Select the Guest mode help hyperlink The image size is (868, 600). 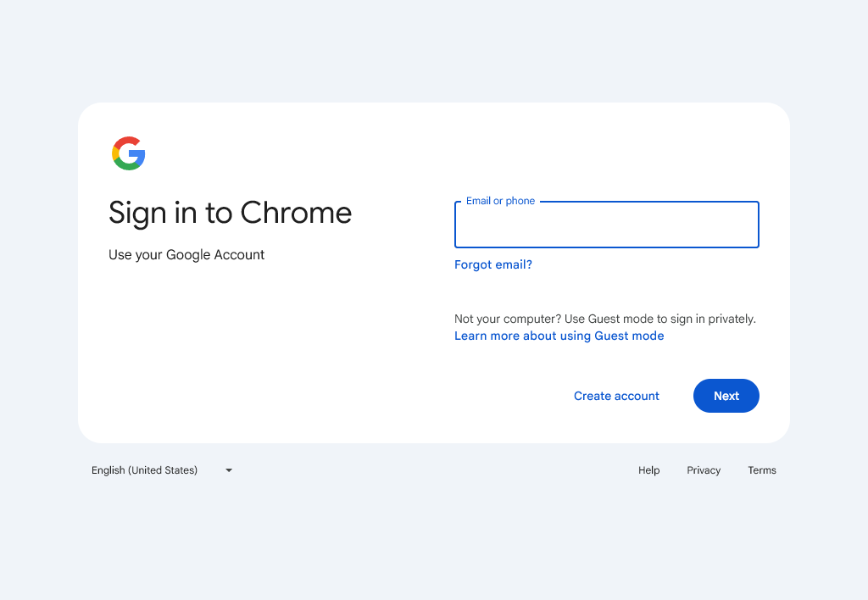559,336
